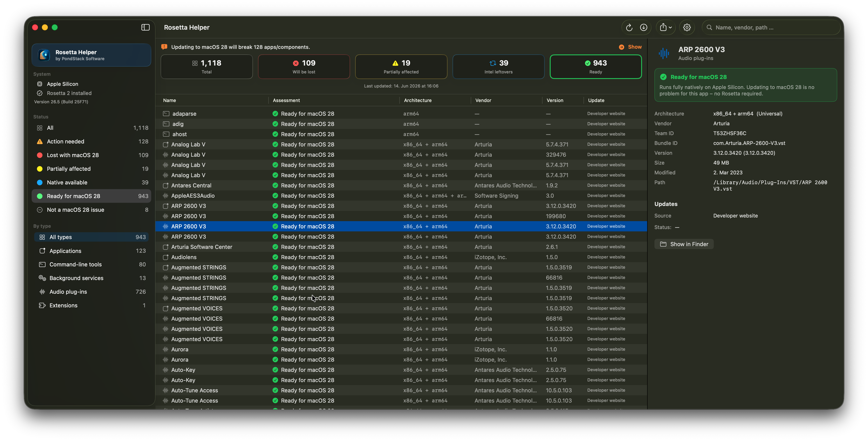Click version 2.6.1 cell
Image resolution: width=868 pixels, height=441 pixels.
coord(552,247)
